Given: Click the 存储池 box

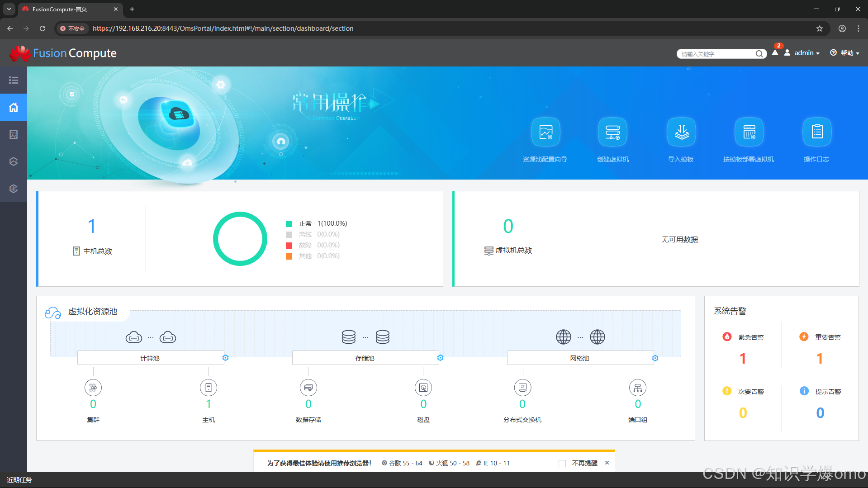Looking at the screenshot, I should 365,358.
